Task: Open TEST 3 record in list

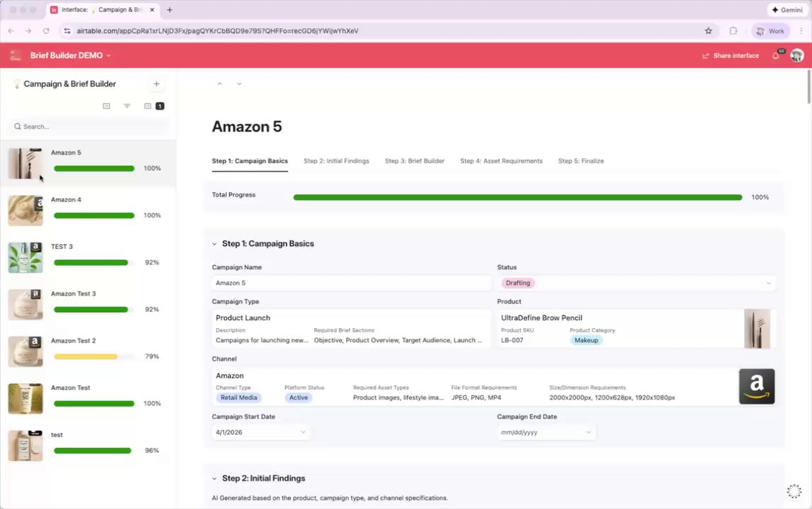Action: [88, 257]
